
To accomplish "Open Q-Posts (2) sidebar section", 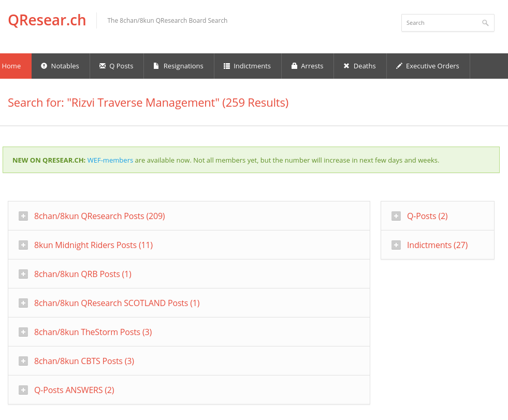I will [x=438, y=216].
